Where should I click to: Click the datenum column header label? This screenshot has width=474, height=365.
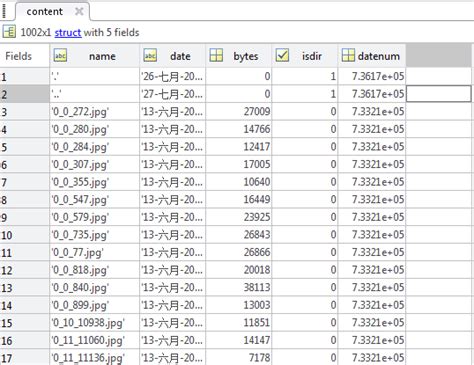tap(379, 56)
